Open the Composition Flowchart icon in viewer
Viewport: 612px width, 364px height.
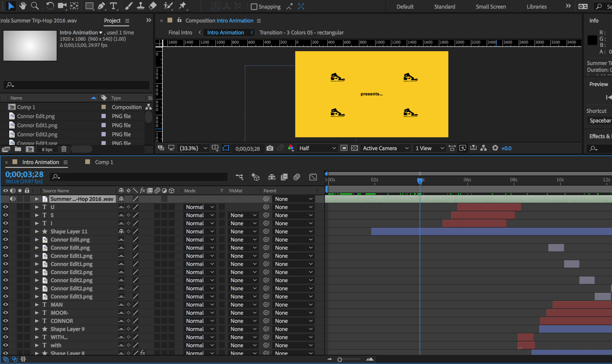483,148
